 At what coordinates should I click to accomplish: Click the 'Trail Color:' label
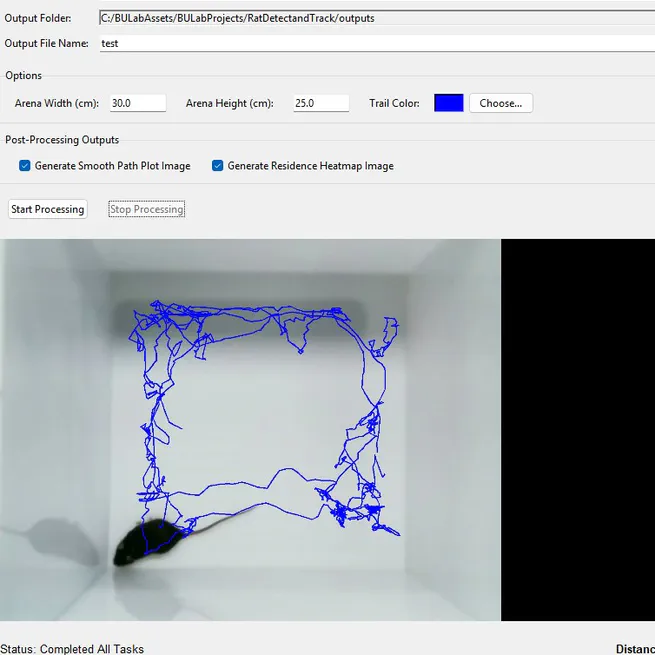coord(394,103)
